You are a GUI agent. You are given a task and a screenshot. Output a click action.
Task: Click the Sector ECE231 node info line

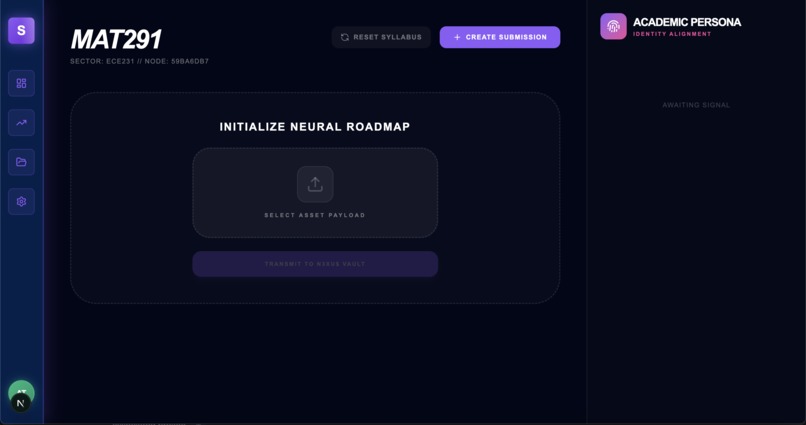[x=139, y=61]
